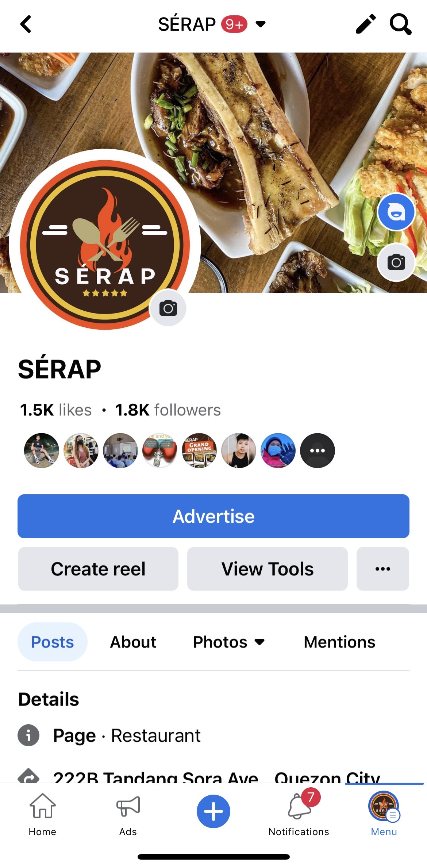The width and height of the screenshot is (427, 868).
Task: Open the three-dots more actions button
Action: coord(383,568)
